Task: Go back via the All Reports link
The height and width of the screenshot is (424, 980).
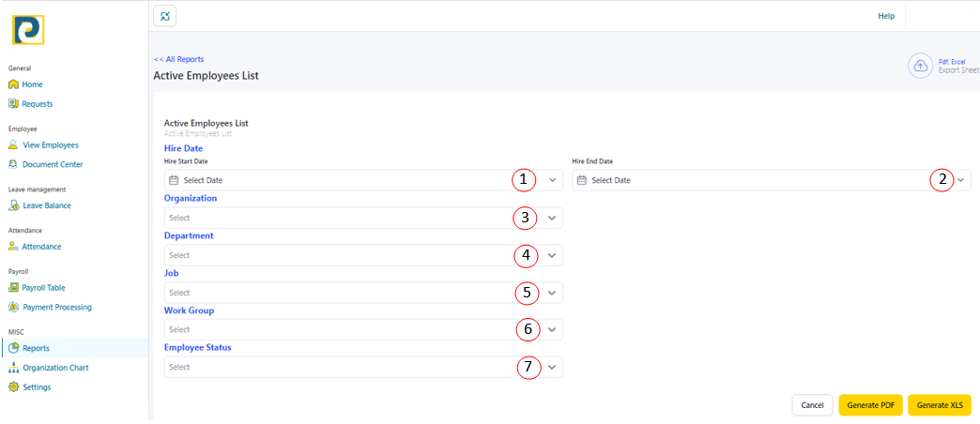Action: [x=178, y=59]
